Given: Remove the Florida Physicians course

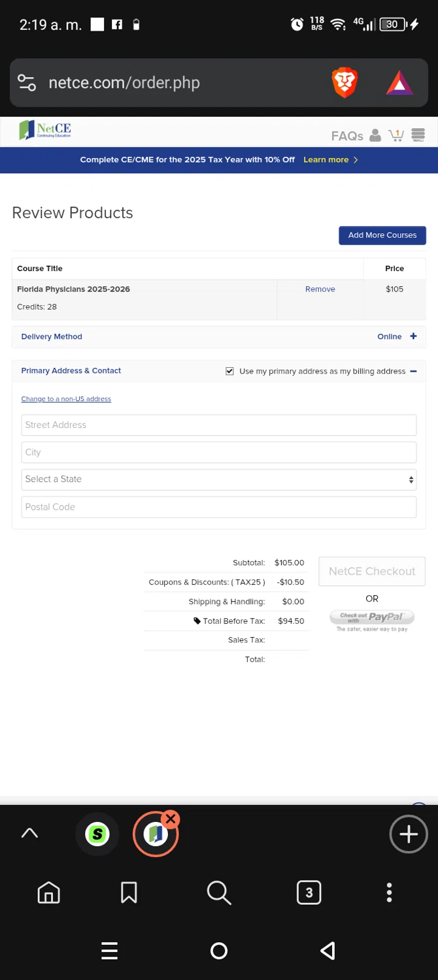Looking at the screenshot, I should tap(320, 289).
